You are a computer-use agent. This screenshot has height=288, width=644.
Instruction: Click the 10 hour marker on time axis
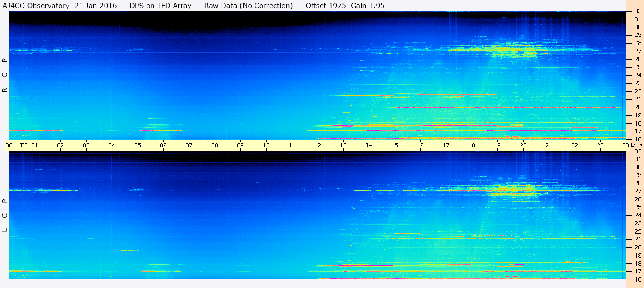[266, 145]
